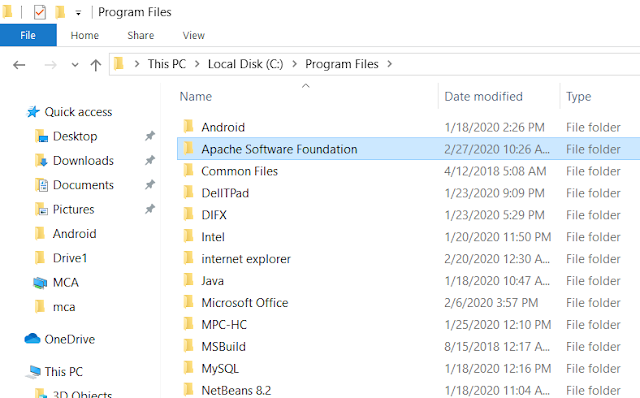Click the New folder icon in title bar
This screenshot has height=398, width=640.
tap(60, 12)
